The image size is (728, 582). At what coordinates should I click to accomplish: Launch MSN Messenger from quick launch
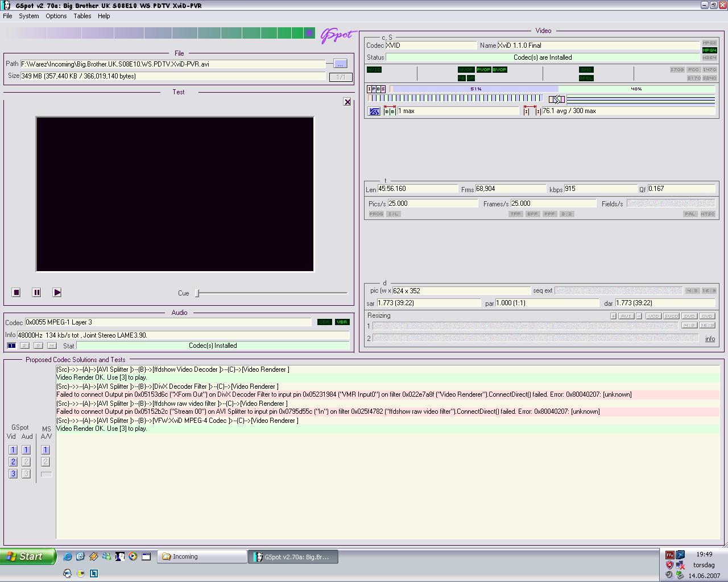(106, 556)
